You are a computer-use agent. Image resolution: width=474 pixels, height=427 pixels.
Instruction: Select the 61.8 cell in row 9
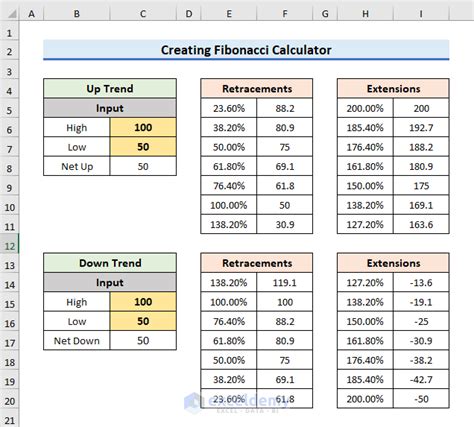click(285, 186)
